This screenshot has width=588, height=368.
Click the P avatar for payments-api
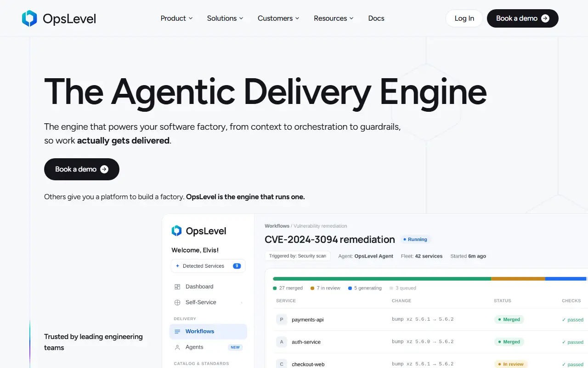click(282, 319)
